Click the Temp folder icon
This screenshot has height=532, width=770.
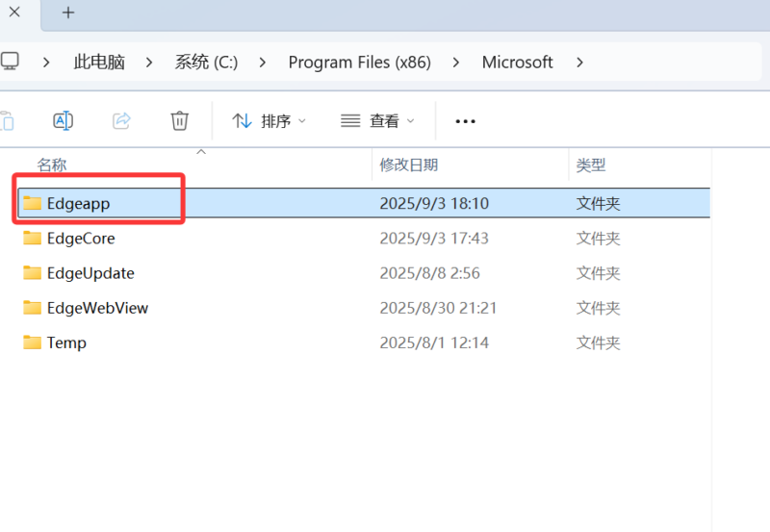33,342
